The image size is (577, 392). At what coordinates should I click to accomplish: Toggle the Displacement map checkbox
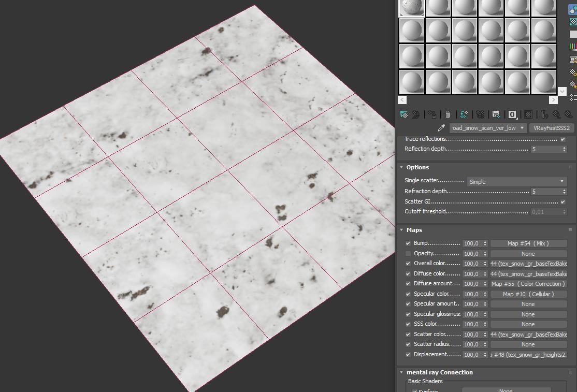[408, 355]
